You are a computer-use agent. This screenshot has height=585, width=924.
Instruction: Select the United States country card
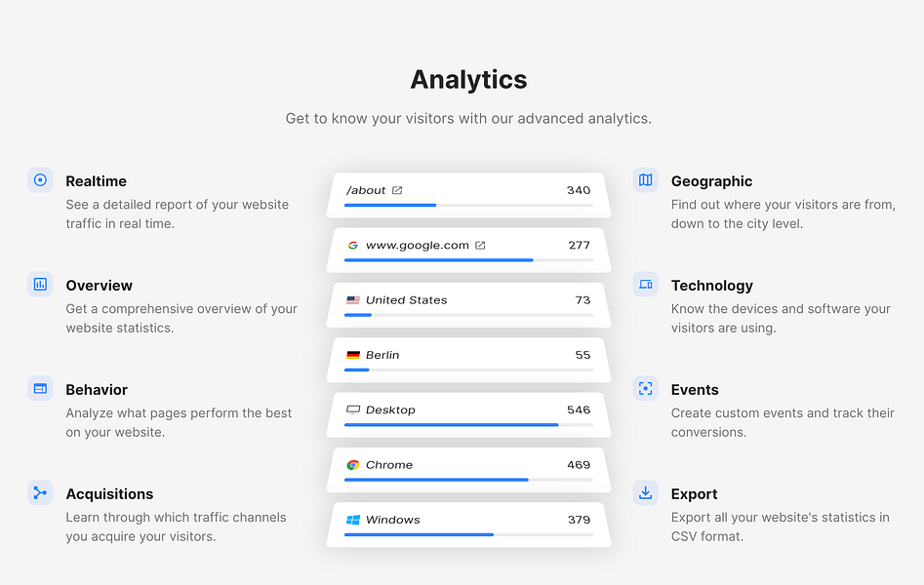pyautogui.click(x=468, y=305)
